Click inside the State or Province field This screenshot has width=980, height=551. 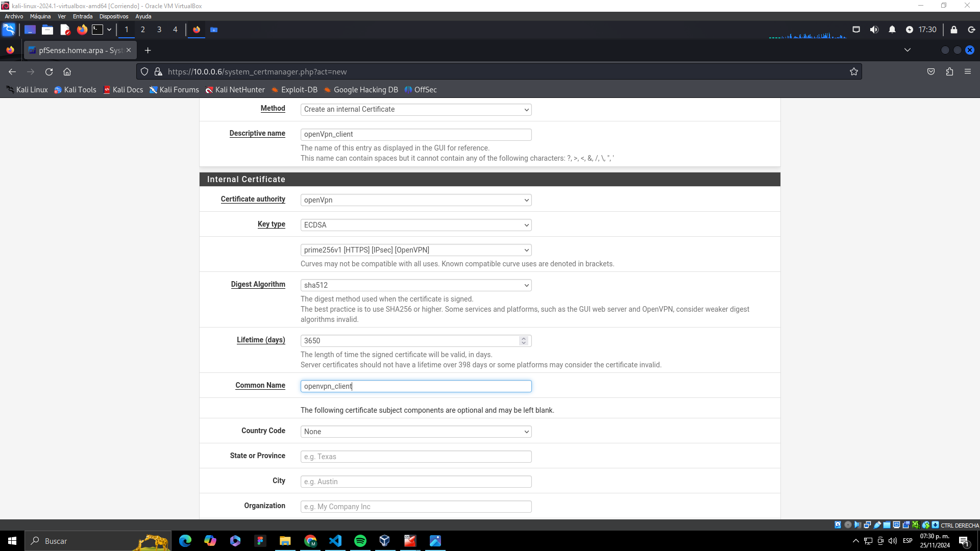tap(415, 456)
